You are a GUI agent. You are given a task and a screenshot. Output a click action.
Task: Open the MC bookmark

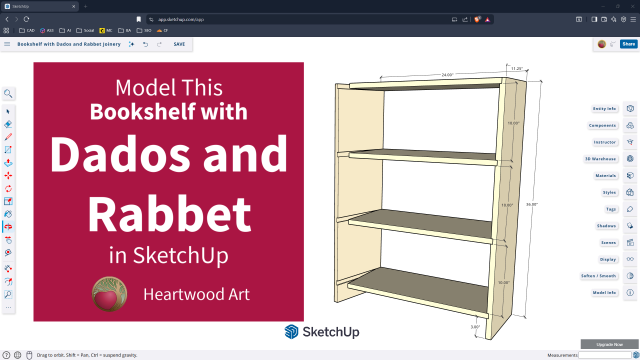(106, 31)
